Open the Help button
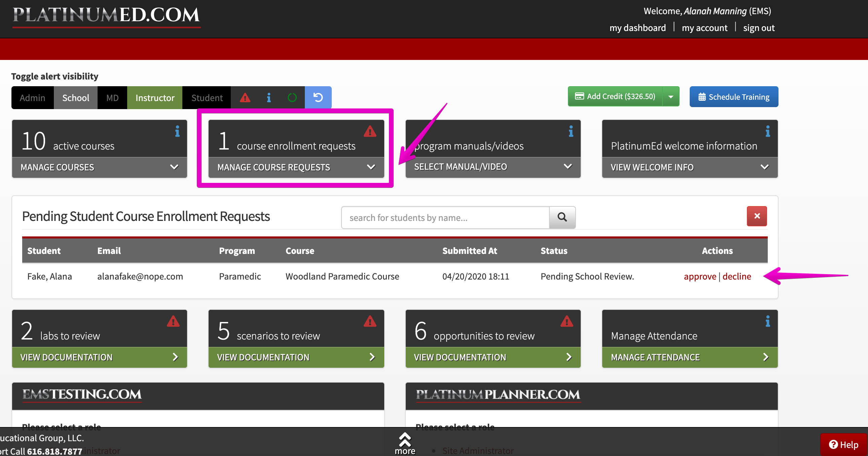This screenshot has height=456, width=868. tap(843, 445)
